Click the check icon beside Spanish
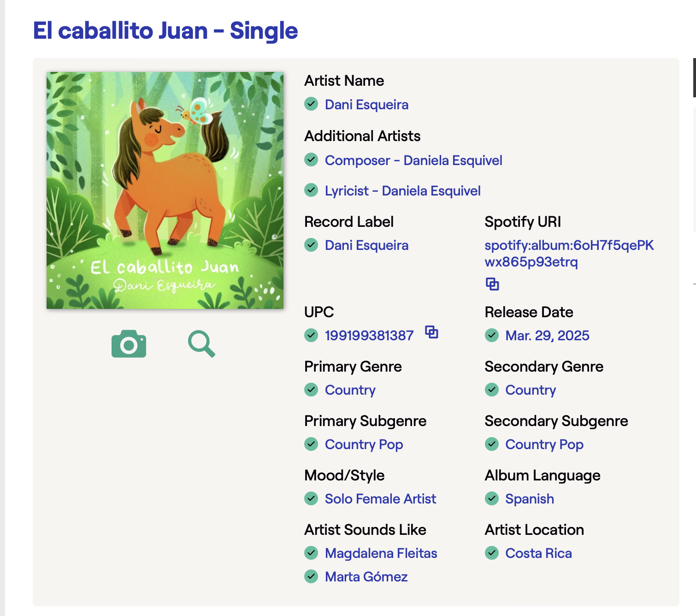This screenshot has height=616, width=696. (492, 498)
